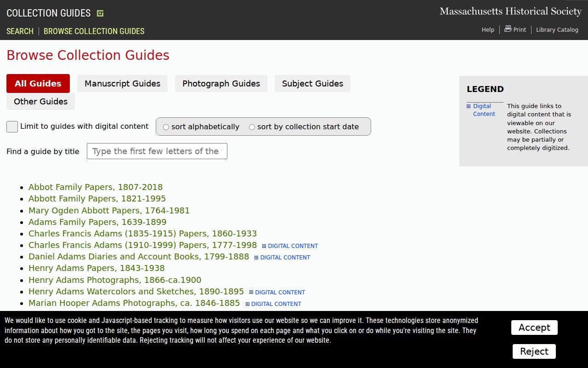Open Henry Adams Watercolors and Sketches
588x368 pixels.
[x=136, y=292]
